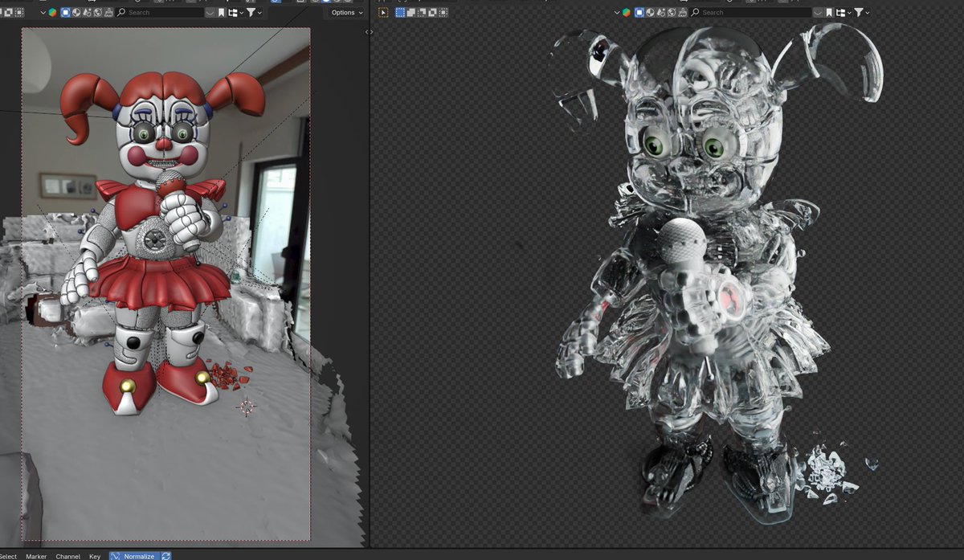
Task: Open the dropdown arrow right of left Search field
Action: pyautogui.click(x=210, y=12)
